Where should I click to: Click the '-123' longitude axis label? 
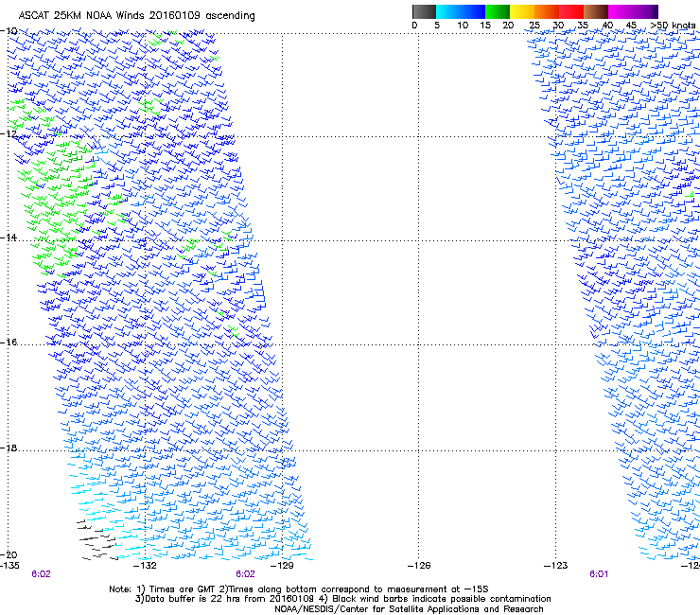(x=556, y=566)
